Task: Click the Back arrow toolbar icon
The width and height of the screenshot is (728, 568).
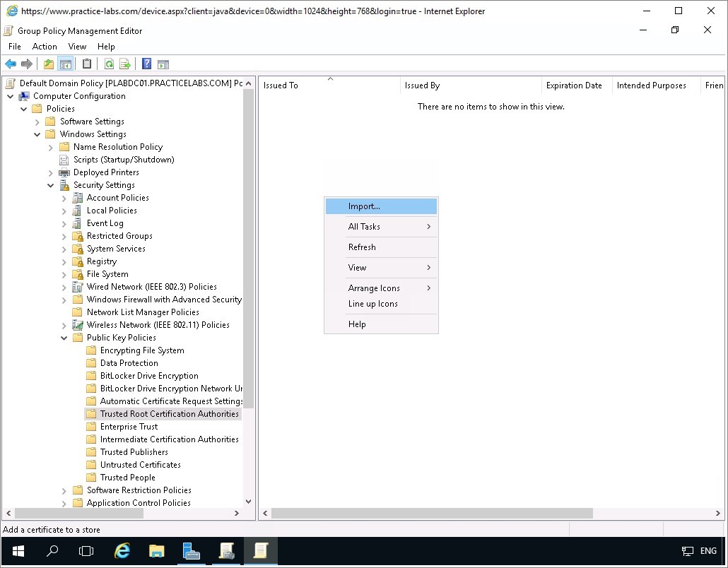Action: (x=11, y=64)
